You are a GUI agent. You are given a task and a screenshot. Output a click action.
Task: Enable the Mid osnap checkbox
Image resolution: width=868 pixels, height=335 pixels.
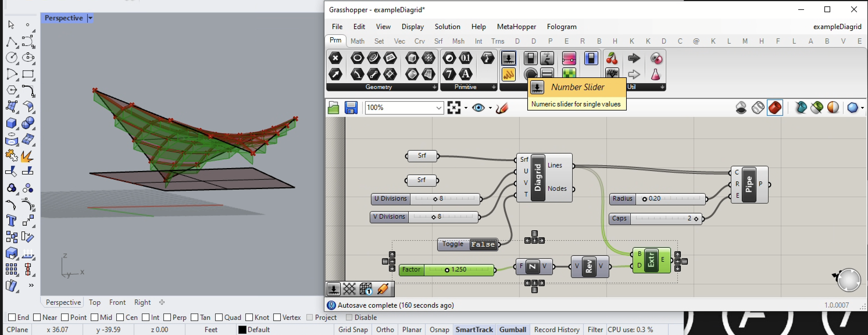pyautogui.click(x=94, y=318)
